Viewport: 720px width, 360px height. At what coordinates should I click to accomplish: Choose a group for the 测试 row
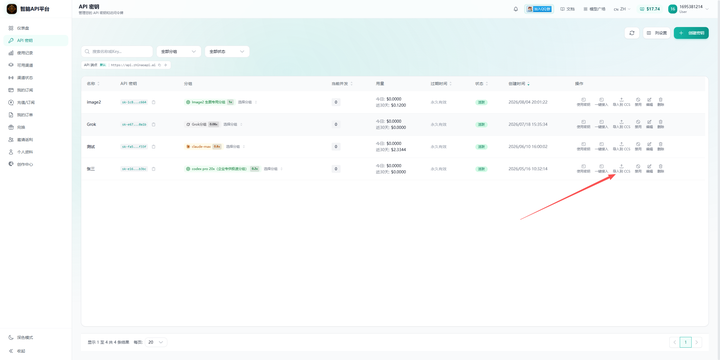pyautogui.click(x=236, y=146)
